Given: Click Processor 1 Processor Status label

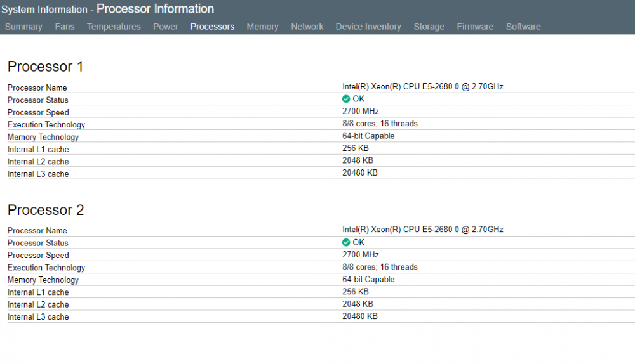Looking at the screenshot, I should pos(37,100).
